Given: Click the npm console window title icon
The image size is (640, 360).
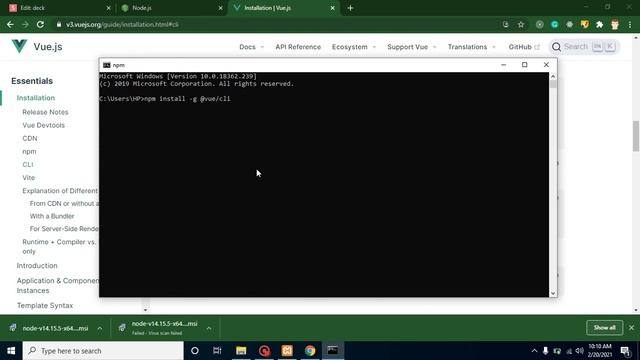Looking at the screenshot, I should tap(107, 65).
